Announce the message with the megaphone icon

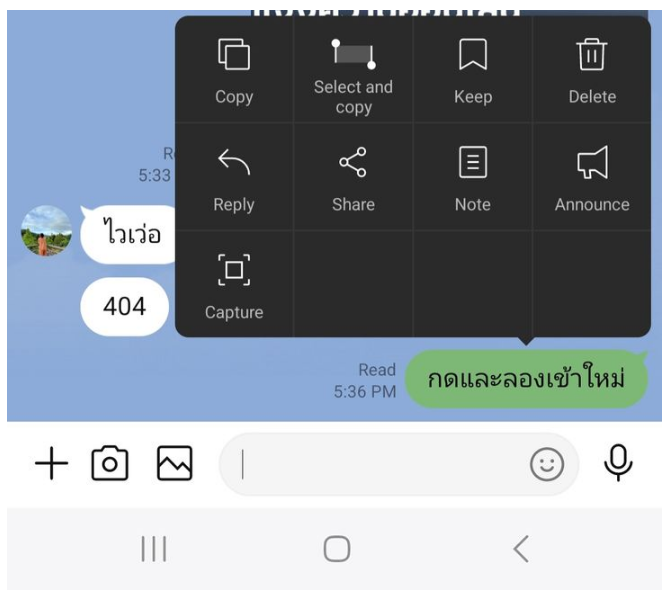coord(592,162)
